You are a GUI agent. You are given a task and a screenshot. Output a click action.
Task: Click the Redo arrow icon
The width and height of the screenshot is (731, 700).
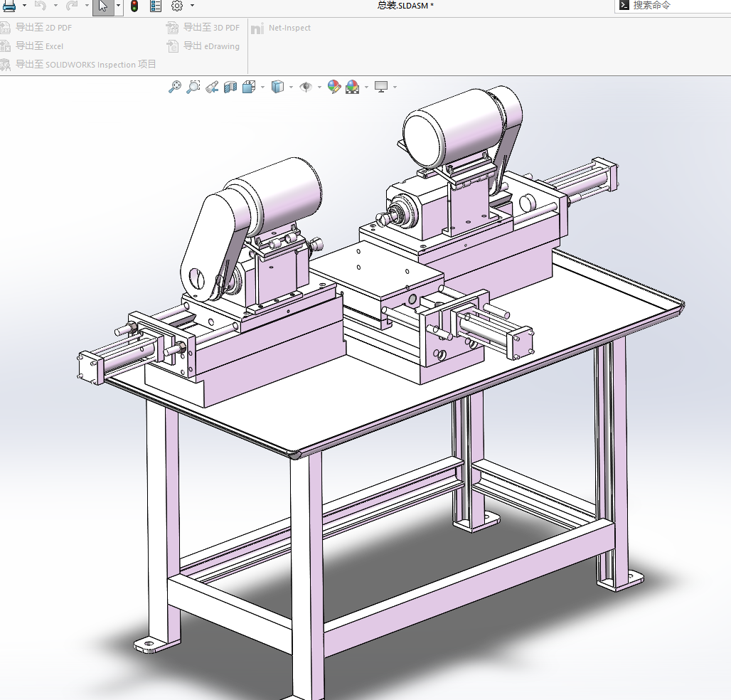[x=72, y=6]
